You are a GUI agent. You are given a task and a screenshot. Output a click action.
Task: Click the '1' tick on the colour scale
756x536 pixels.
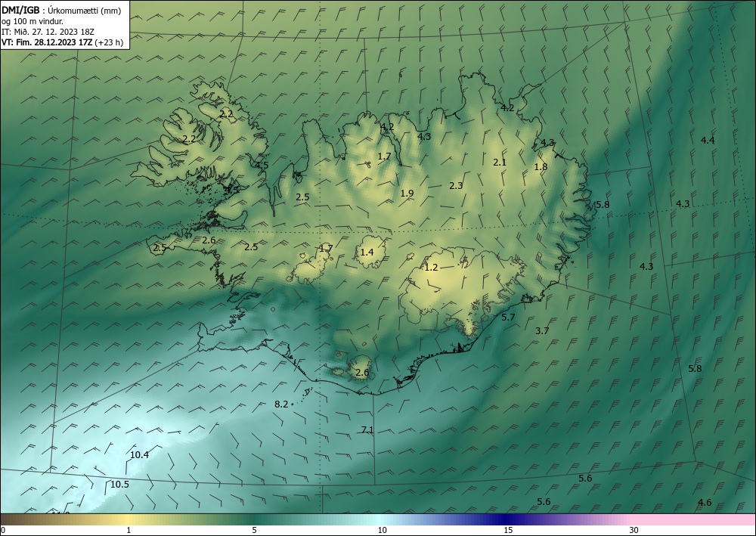[x=129, y=531]
